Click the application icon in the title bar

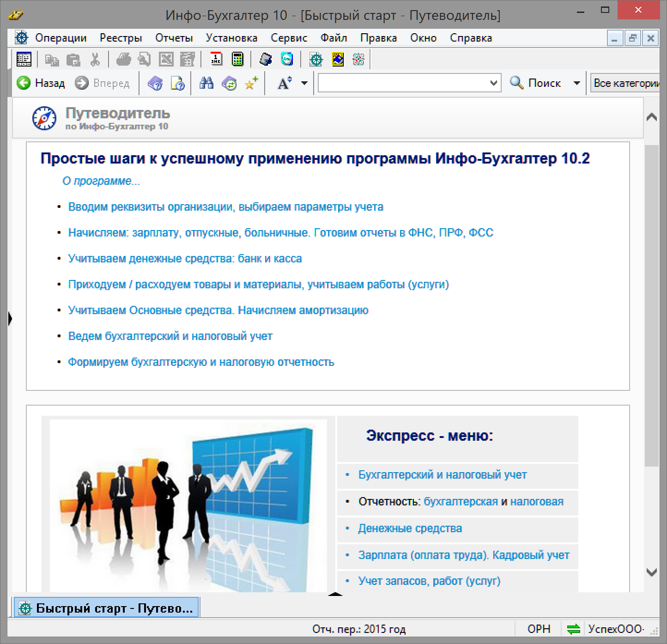click(x=15, y=15)
